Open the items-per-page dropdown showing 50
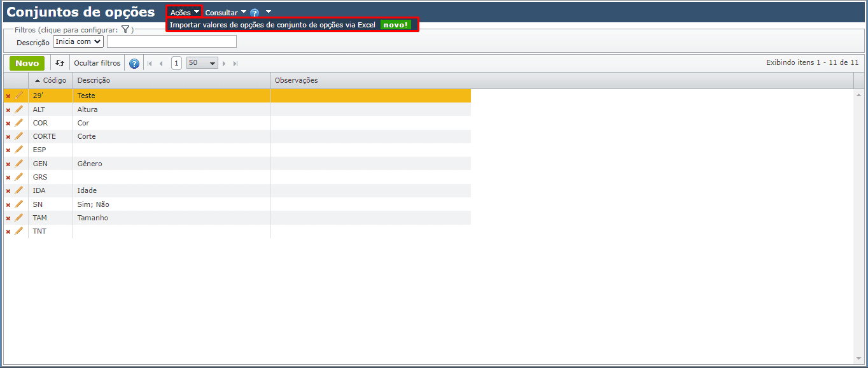 (x=202, y=63)
